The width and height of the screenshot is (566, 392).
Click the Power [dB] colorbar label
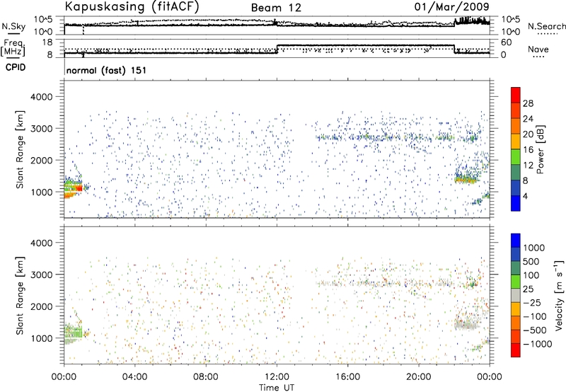[x=540, y=149]
